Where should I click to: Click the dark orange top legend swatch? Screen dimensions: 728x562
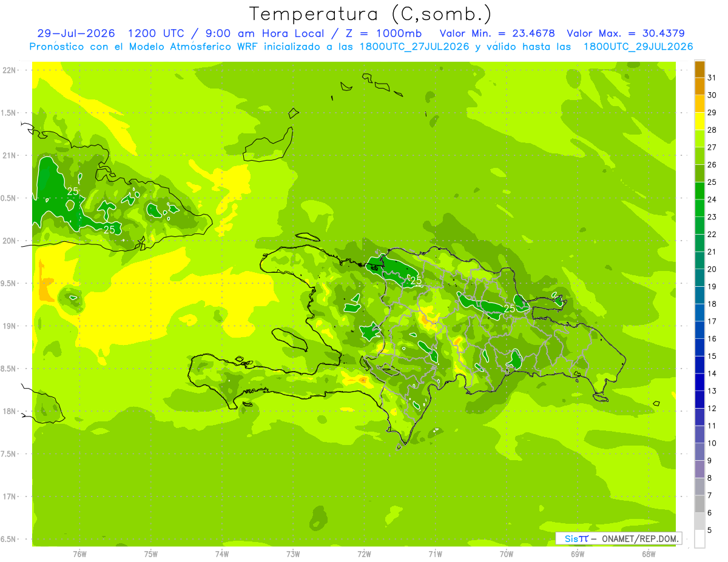click(x=699, y=69)
